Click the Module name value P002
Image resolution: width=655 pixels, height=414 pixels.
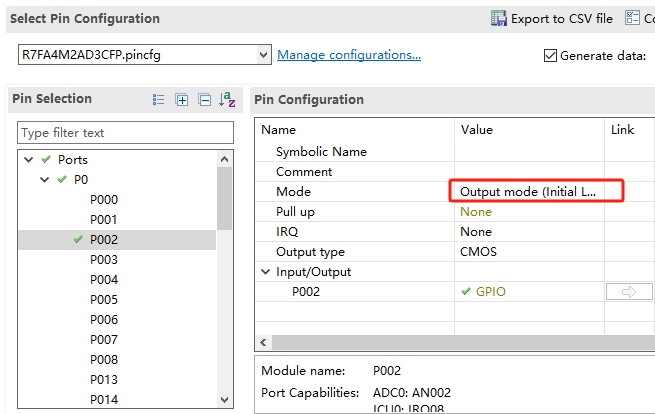[x=387, y=371]
